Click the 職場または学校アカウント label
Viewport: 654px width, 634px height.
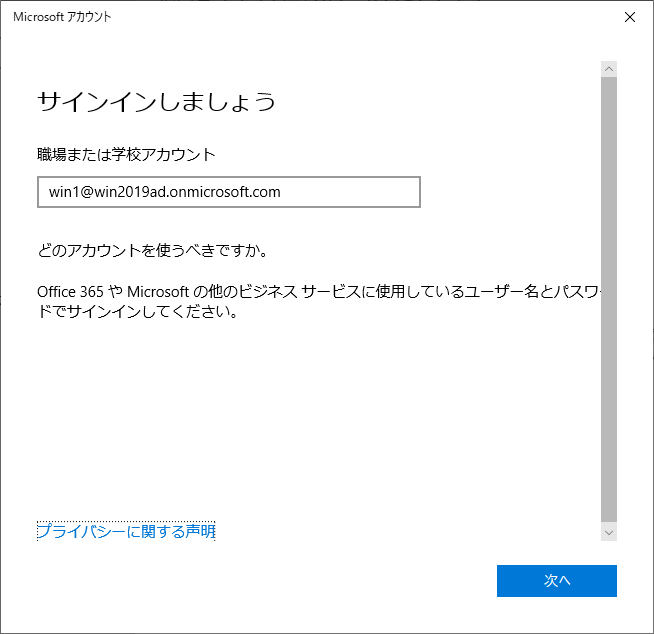tap(126, 154)
